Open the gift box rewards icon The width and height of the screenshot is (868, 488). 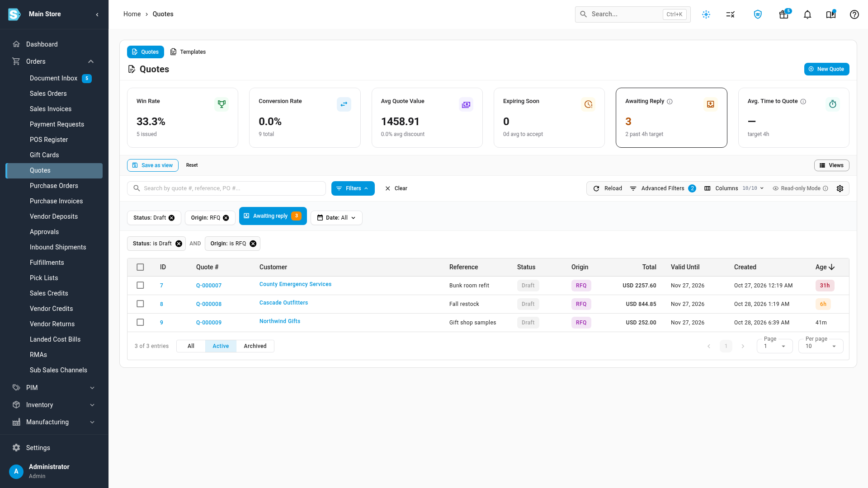coord(784,14)
